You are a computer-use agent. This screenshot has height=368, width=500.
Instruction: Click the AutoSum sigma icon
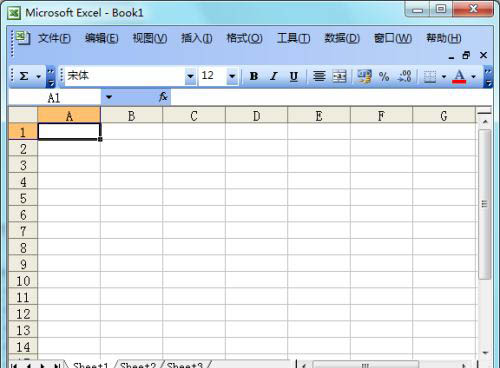point(24,76)
